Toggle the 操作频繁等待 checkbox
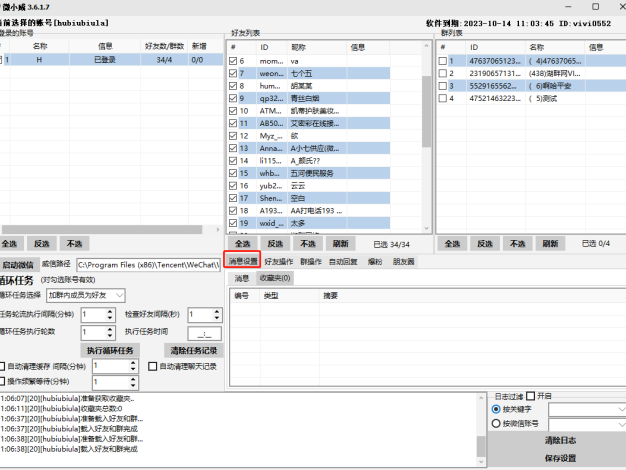Screen dimensions: 626x470 pyautogui.click(x=3, y=382)
